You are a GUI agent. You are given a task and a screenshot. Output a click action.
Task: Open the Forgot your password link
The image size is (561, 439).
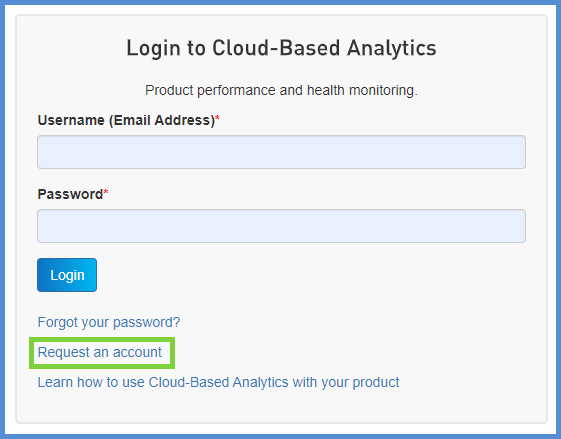109,322
